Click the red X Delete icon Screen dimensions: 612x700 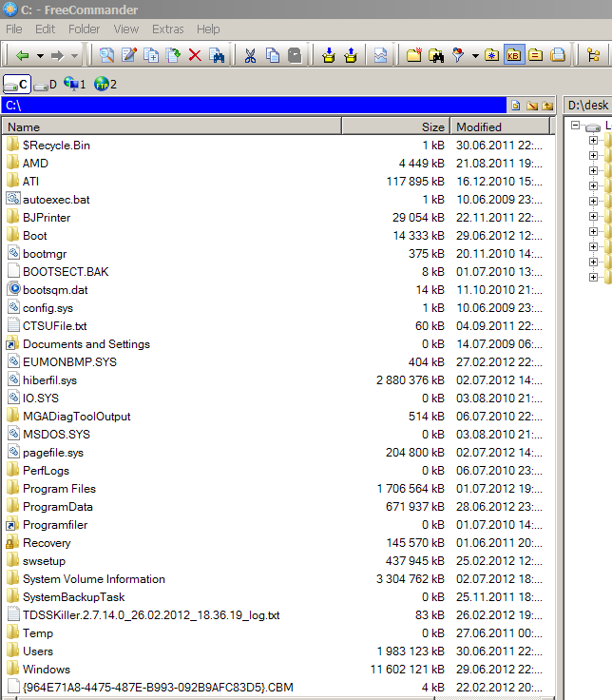tap(195, 55)
